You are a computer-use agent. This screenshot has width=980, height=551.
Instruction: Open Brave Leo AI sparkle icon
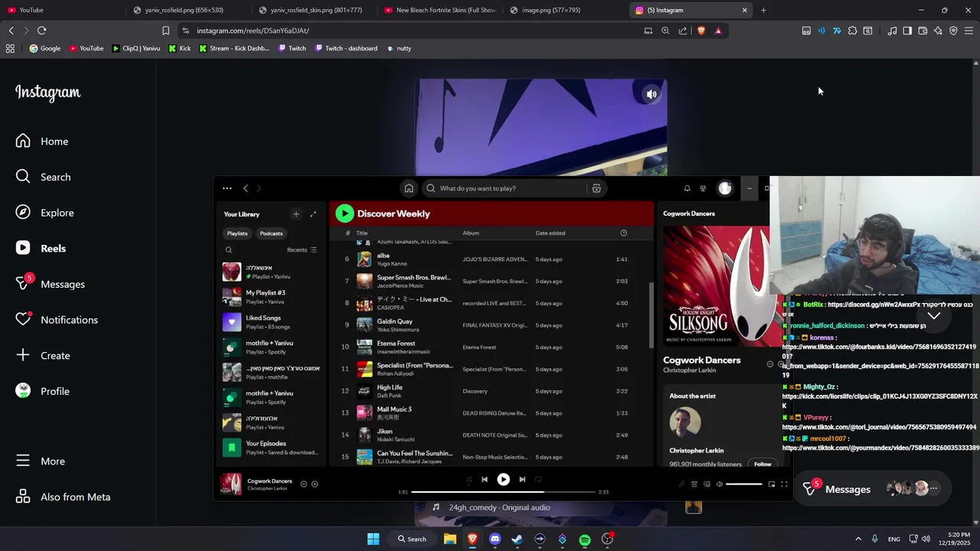pyautogui.click(x=938, y=31)
